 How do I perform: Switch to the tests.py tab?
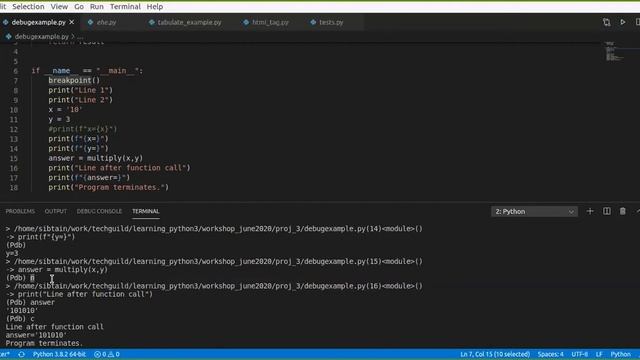click(x=331, y=22)
